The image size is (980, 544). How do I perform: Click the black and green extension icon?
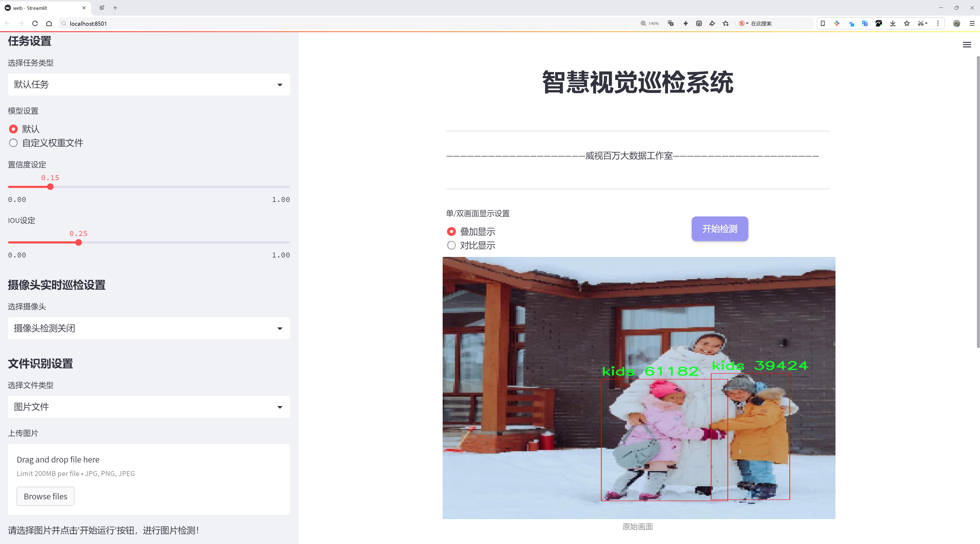point(879,24)
